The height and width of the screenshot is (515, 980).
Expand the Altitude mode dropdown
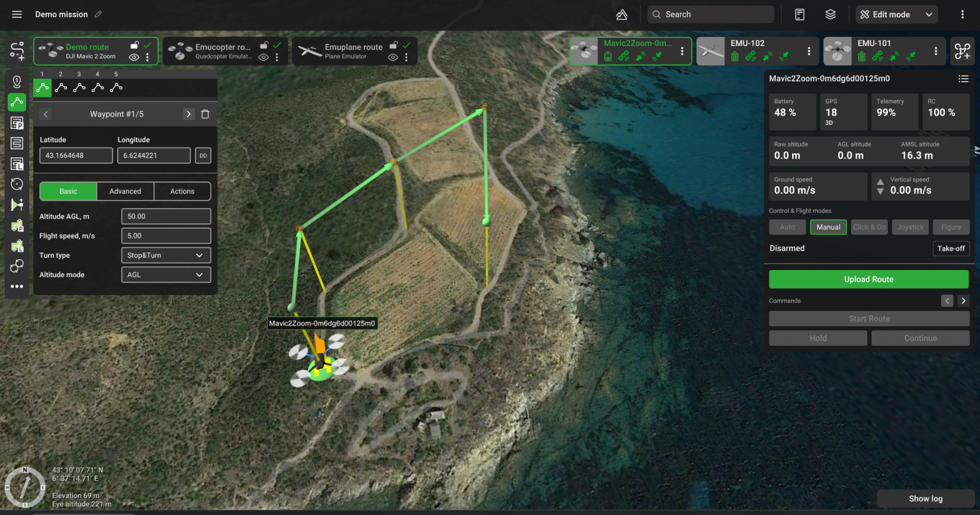click(x=166, y=275)
